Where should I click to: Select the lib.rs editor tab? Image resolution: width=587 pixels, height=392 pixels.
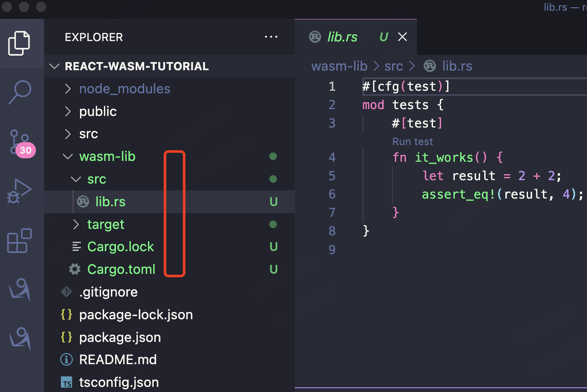[342, 37]
